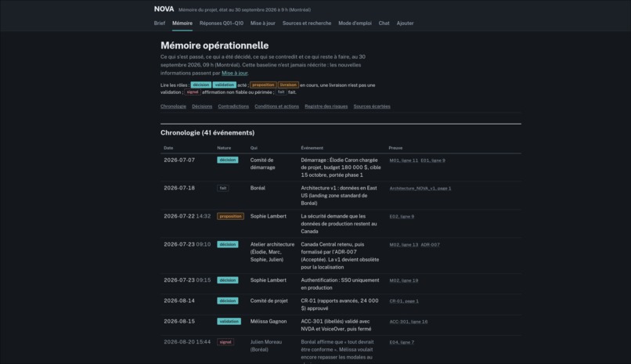Open the Mode d'emploi tab

(355, 23)
